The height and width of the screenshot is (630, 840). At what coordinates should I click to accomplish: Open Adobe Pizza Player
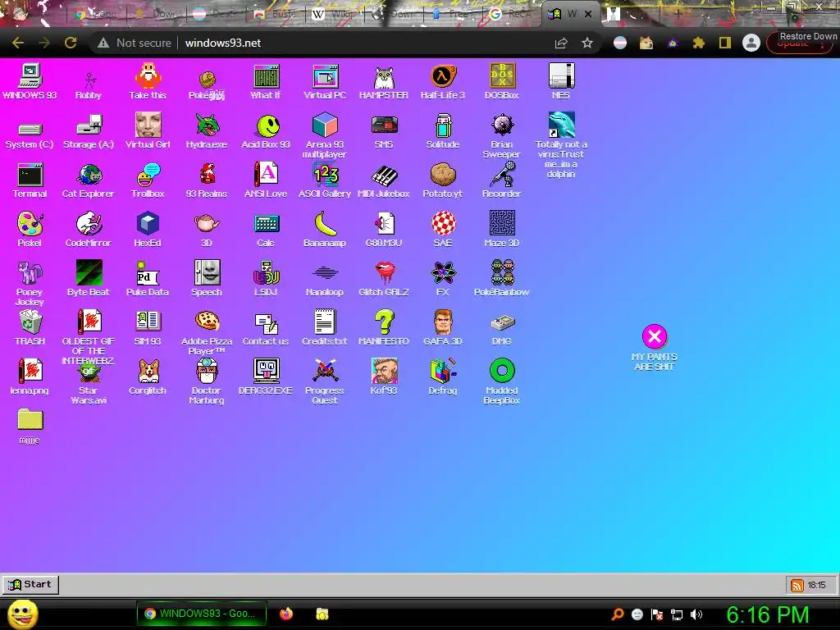[x=207, y=322]
